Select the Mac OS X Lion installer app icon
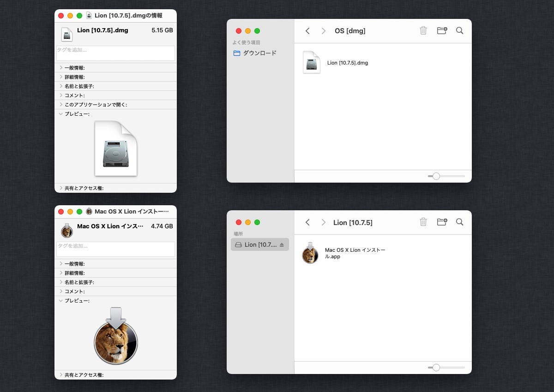Viewport: 554px width, 392px height. point(310,253)
